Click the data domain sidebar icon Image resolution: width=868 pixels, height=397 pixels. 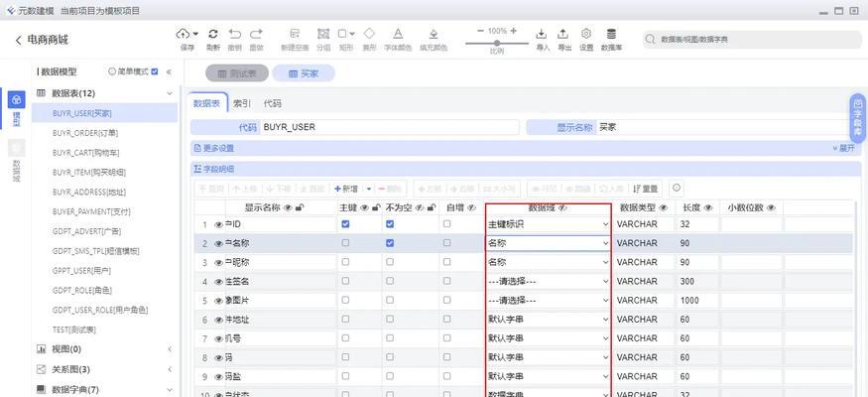[17, 147]
